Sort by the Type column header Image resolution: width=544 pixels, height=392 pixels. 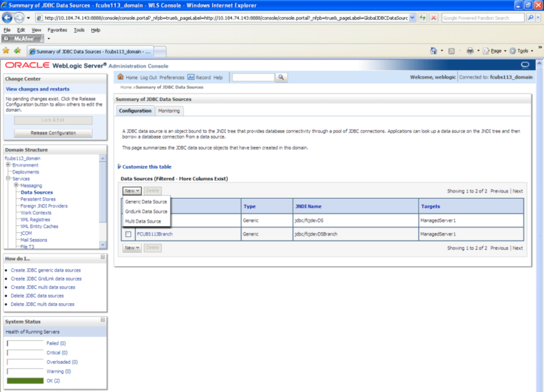[249, 206]
